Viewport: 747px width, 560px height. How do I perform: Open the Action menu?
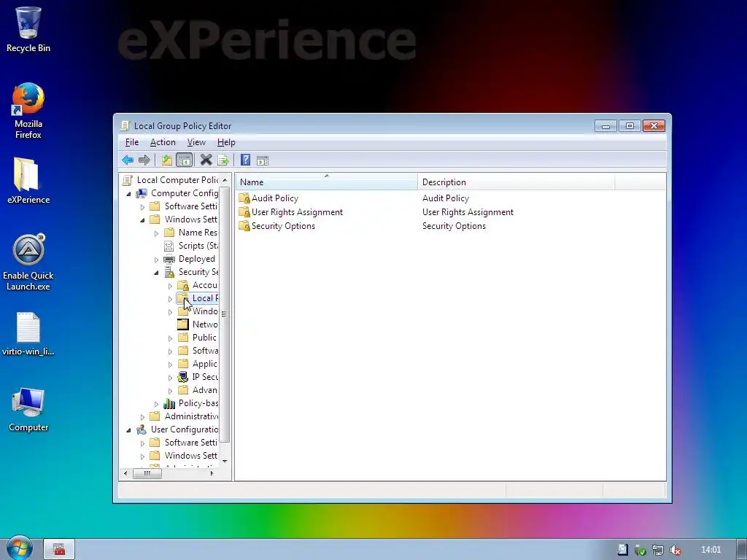[163, 142]
